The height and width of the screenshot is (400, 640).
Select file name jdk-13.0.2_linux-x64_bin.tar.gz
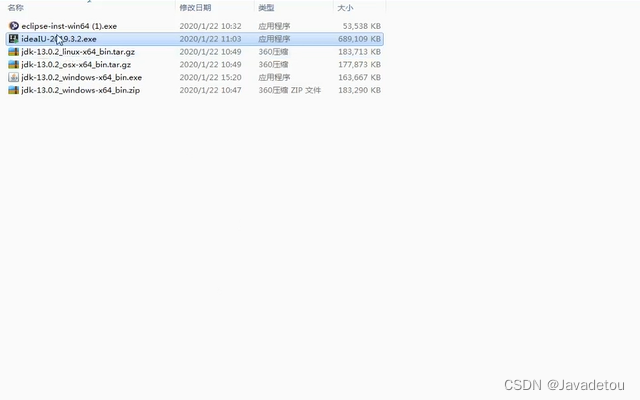(x=78, y=52)
